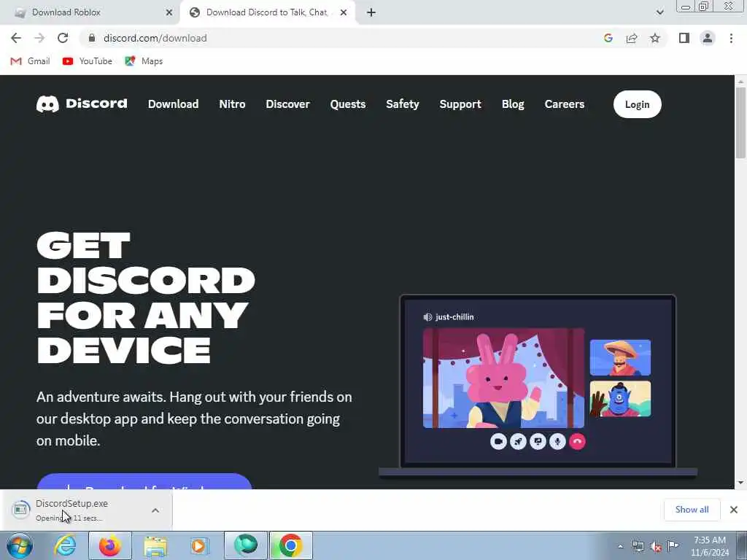This screenshot has height=560, width=747.
Task: Click the Download for Windows button
Action: coord(144,481)
